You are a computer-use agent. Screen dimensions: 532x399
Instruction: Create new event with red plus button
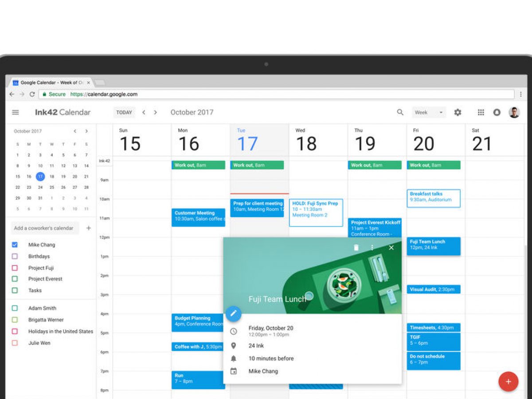[508, 382]
